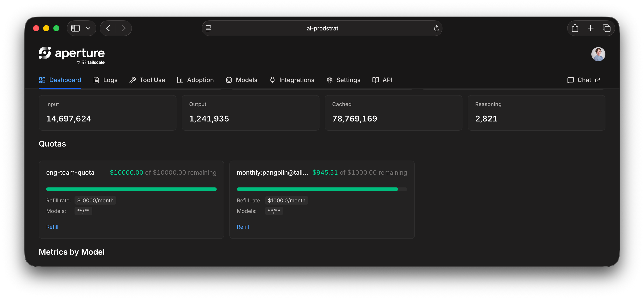Expand the sidebar options chevron

tap(88, 28)
